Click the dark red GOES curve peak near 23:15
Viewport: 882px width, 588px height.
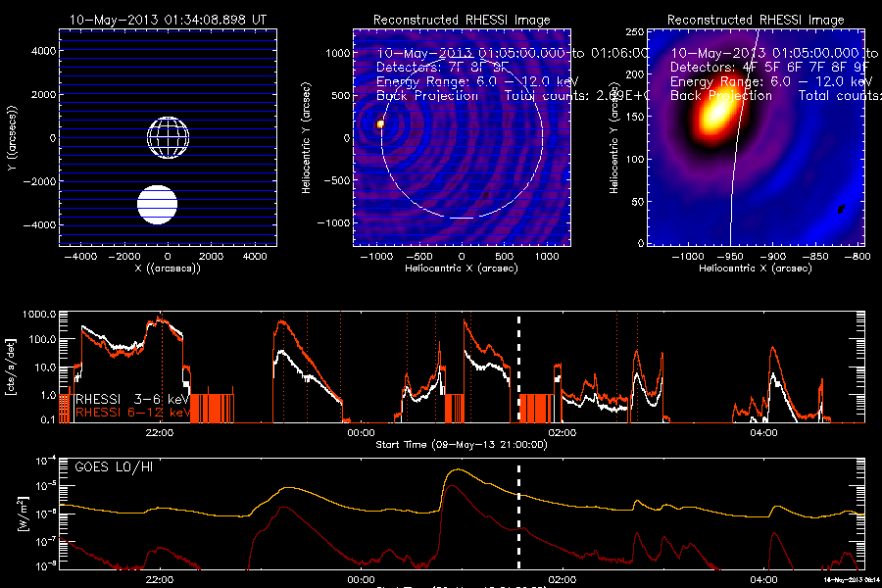point(284,507)
